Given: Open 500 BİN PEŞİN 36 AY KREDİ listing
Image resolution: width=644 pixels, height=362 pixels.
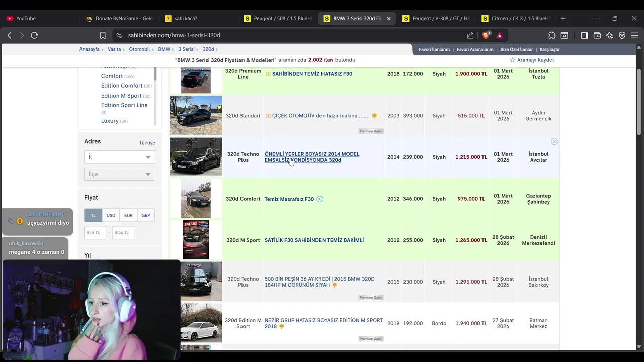Looking at the screenshot, I should (319, 282).
